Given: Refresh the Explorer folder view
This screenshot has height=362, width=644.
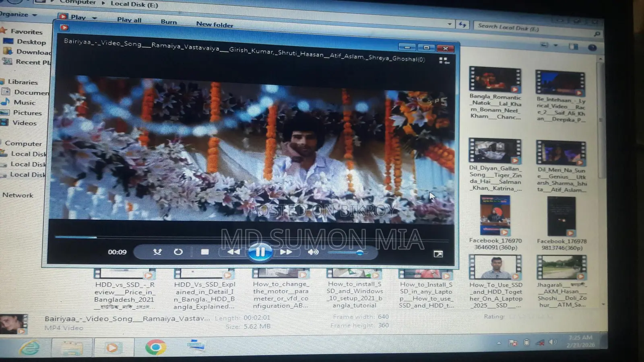Looking at the screenshot, I should coord(462,25).
